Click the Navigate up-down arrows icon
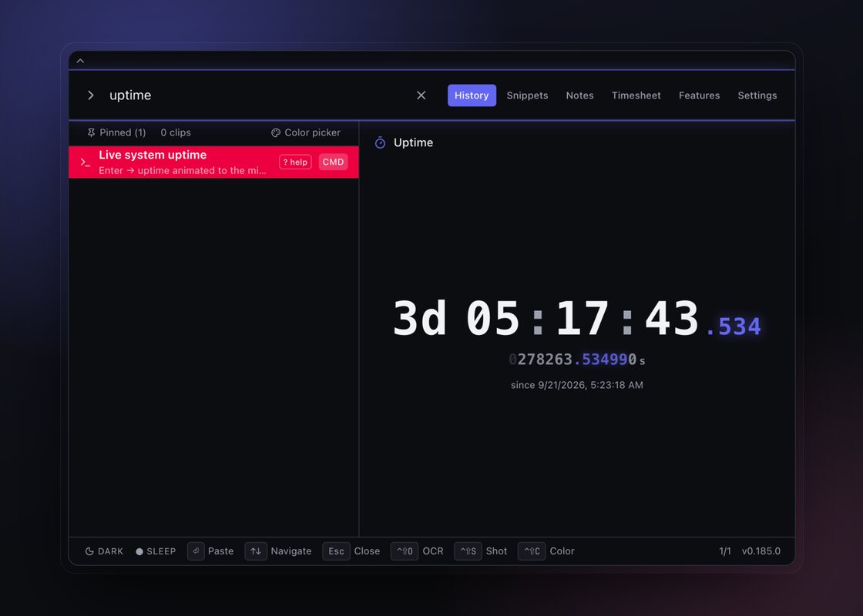 click(256, 551)
